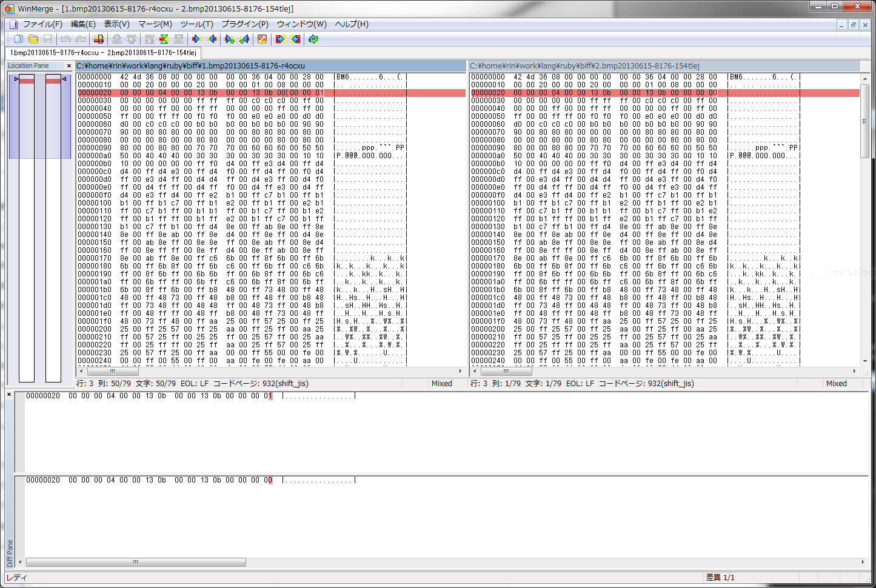Click the Diff Pane vertical label

[10, 553]
